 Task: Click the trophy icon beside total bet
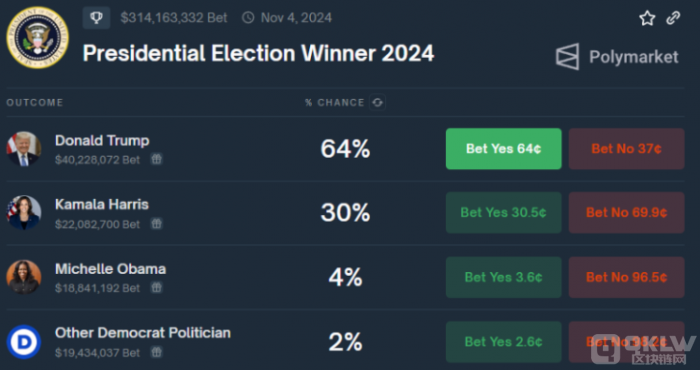pyautogui.click(x=96, y=18)
